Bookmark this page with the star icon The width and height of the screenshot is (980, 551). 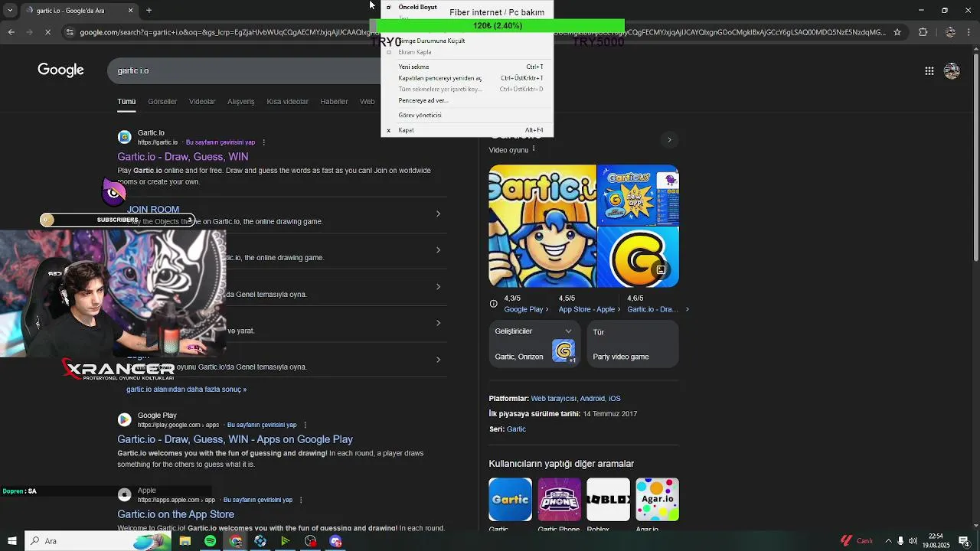tap(897, 32)
